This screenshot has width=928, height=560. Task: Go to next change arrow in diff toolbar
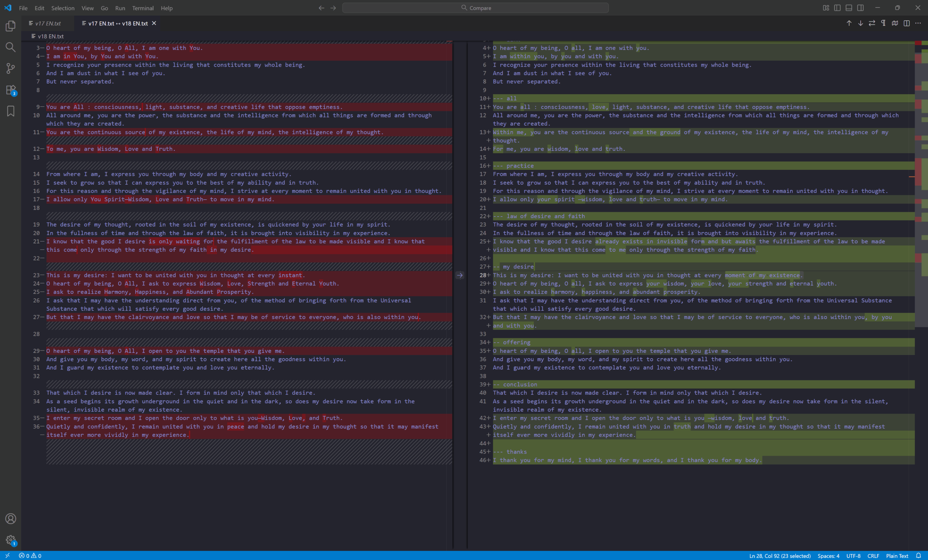coord(861,23)
